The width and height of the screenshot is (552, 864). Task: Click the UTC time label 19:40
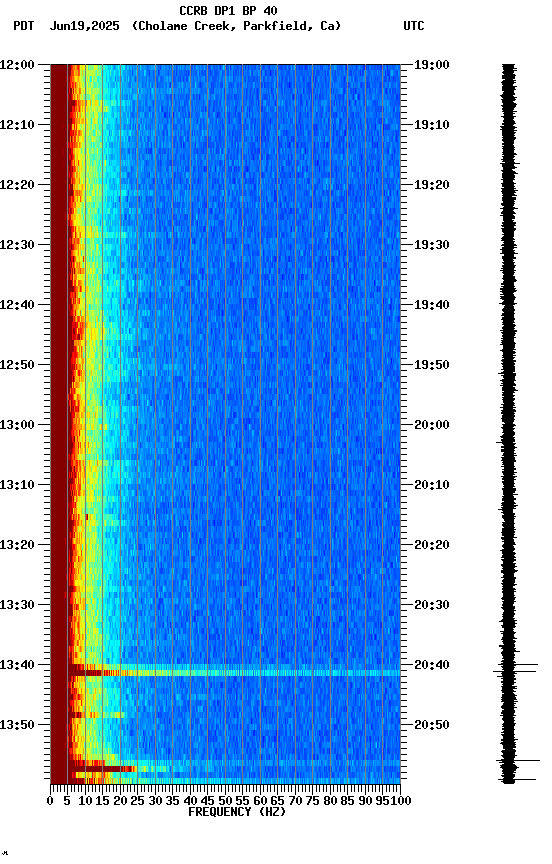(432, 305)
